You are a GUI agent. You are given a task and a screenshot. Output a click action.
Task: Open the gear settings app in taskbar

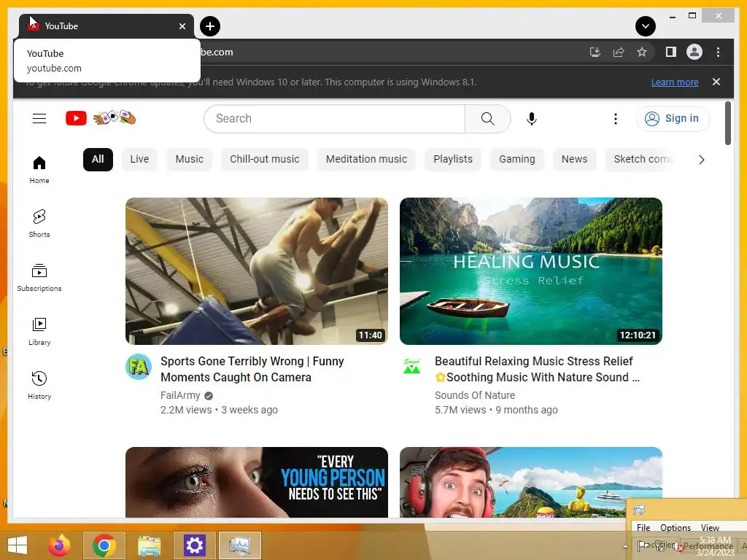[x=194, y=545]
